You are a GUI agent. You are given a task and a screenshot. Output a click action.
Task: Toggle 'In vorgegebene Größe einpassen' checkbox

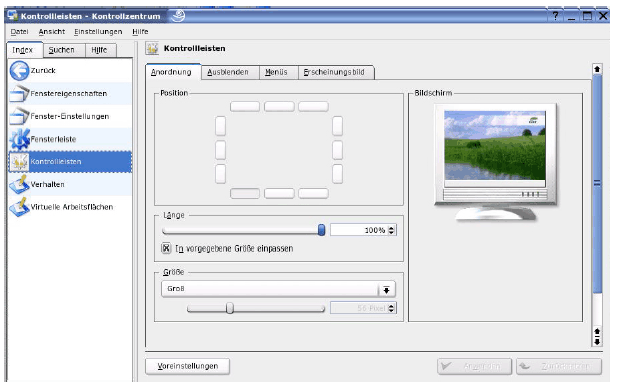166,248
